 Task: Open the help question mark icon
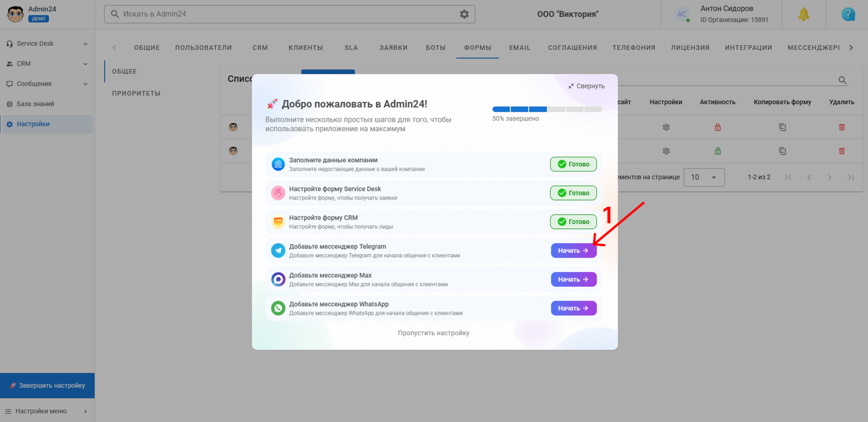(848, 14)
